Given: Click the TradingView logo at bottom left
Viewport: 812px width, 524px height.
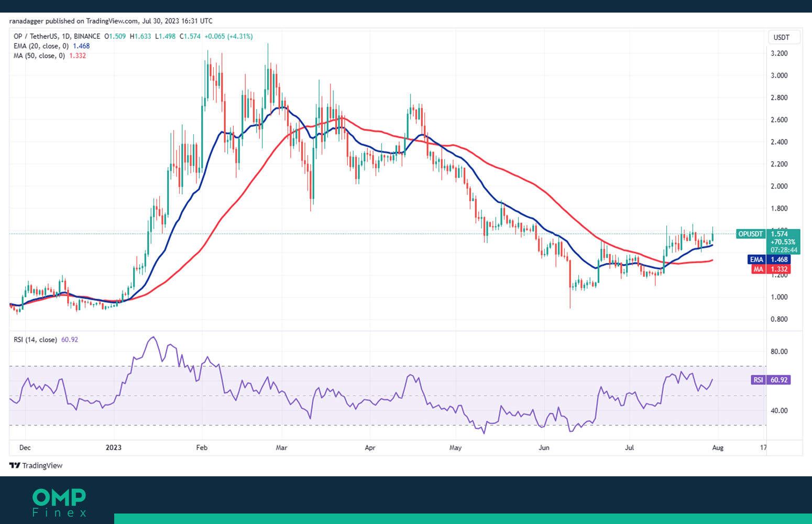Looking at the screenshot, I should (x=36, y=465).
